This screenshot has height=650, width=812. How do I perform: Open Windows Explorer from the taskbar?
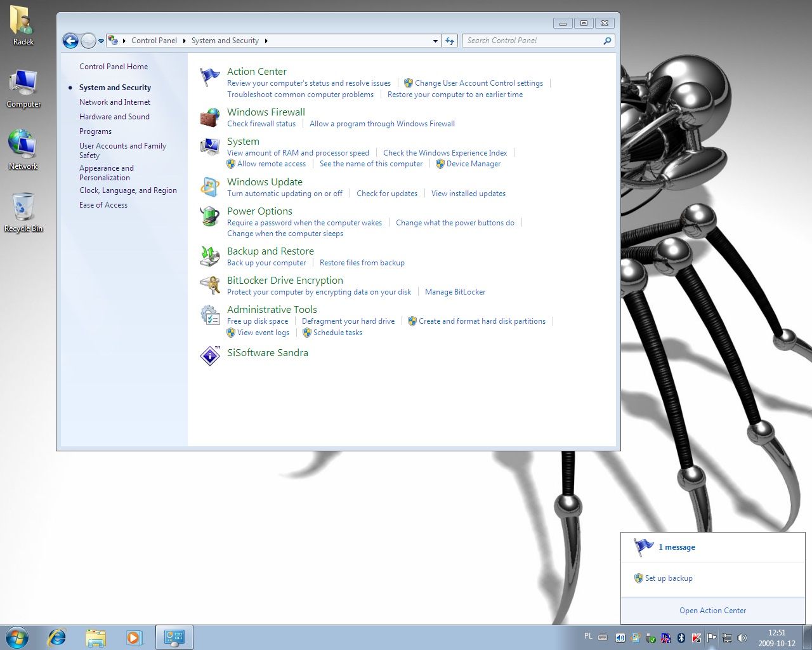tap(96, 637)
